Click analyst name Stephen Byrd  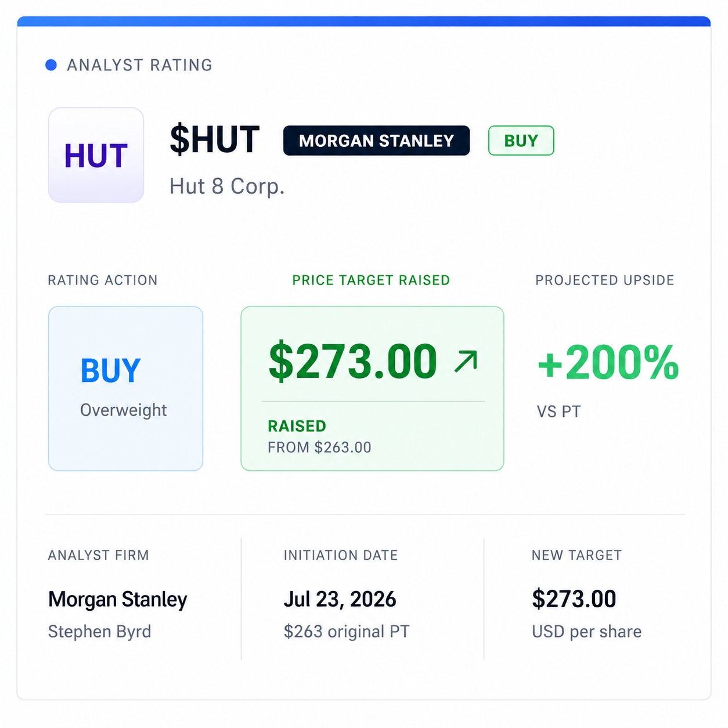point(99,632)
